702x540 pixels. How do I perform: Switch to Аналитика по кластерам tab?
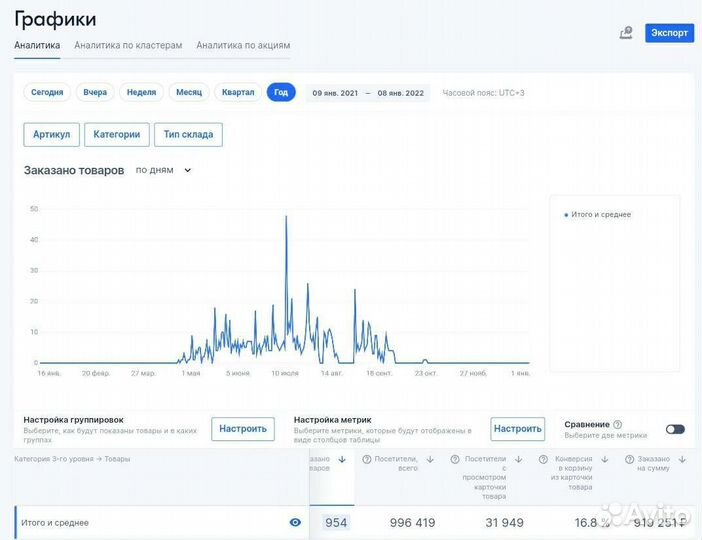pos(128,46)
